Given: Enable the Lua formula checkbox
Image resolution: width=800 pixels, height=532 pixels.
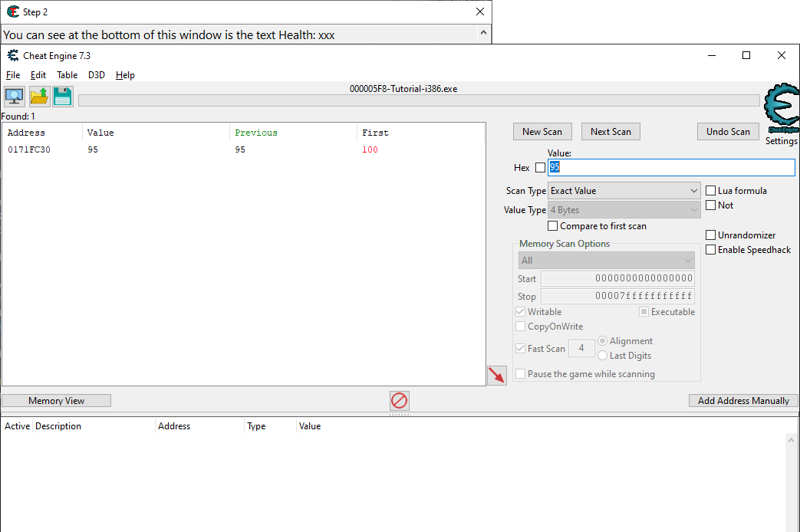Looking at the screenshot, I should (x=710, y=191).
